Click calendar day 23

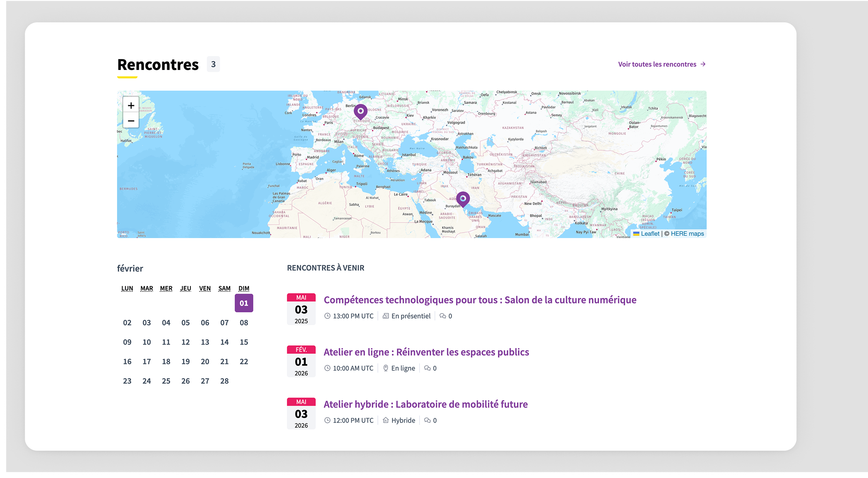tap(127, 381)
